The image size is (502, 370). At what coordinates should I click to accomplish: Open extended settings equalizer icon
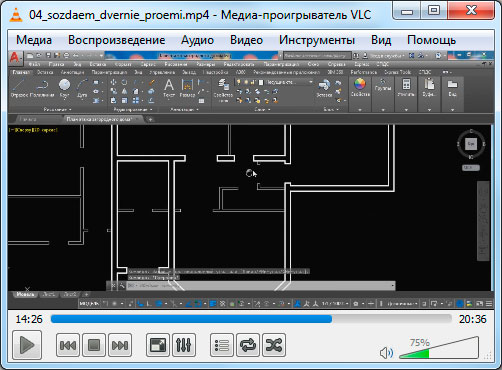click(184, 345)
